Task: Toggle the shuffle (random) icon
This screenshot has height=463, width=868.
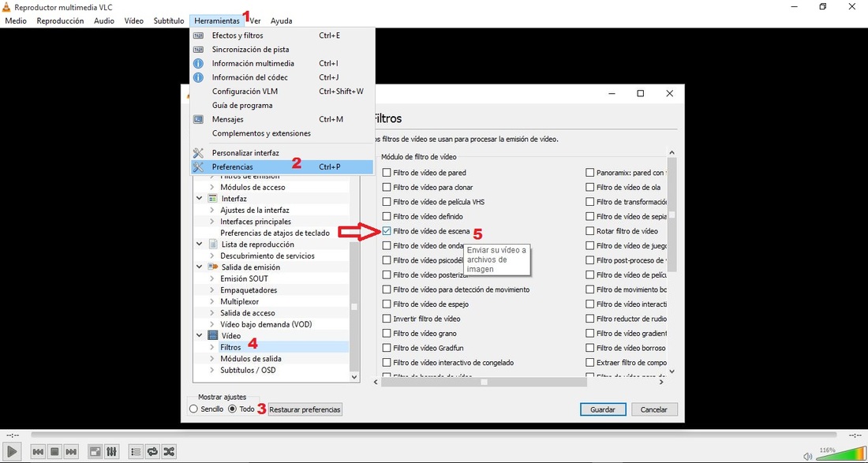Action: [169, 451]
